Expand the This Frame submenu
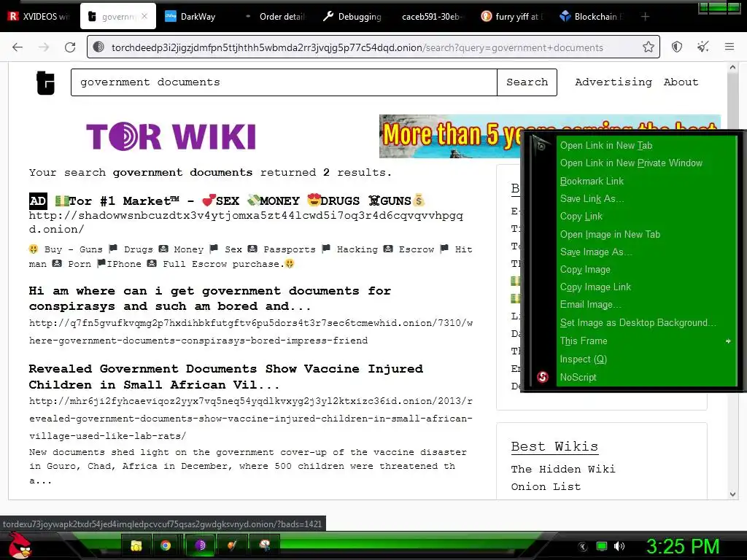This screenshot has height=560, width=747. click(646, 341)
